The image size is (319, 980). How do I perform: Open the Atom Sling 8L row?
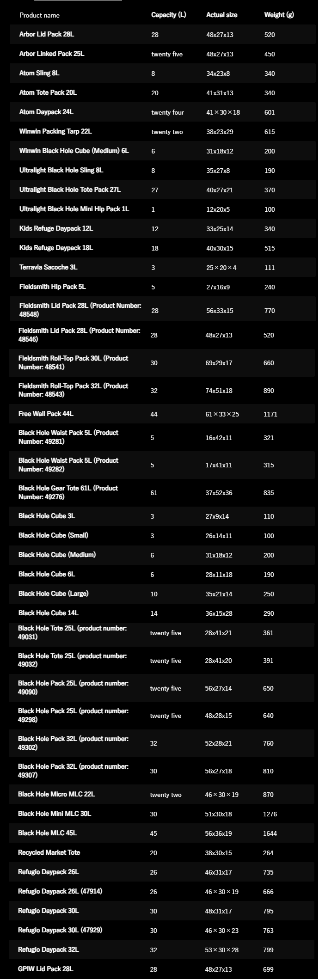coord(39,73)
